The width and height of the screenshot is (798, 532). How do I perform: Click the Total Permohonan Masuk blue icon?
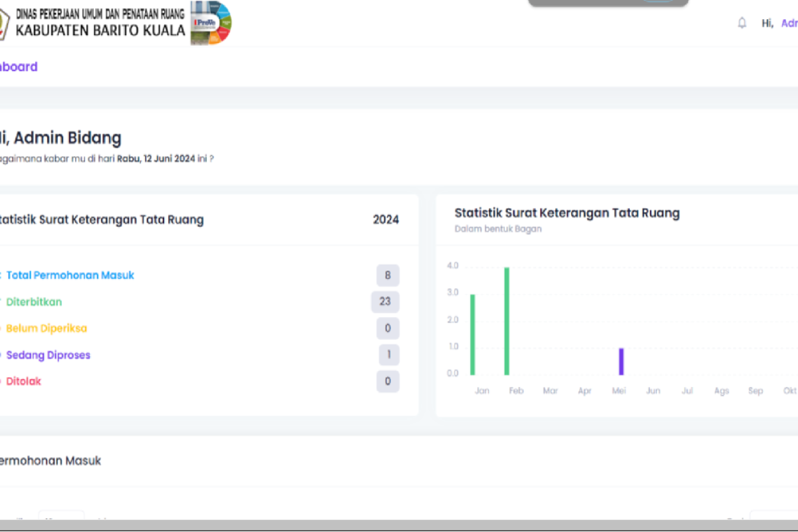pos(1,275)
